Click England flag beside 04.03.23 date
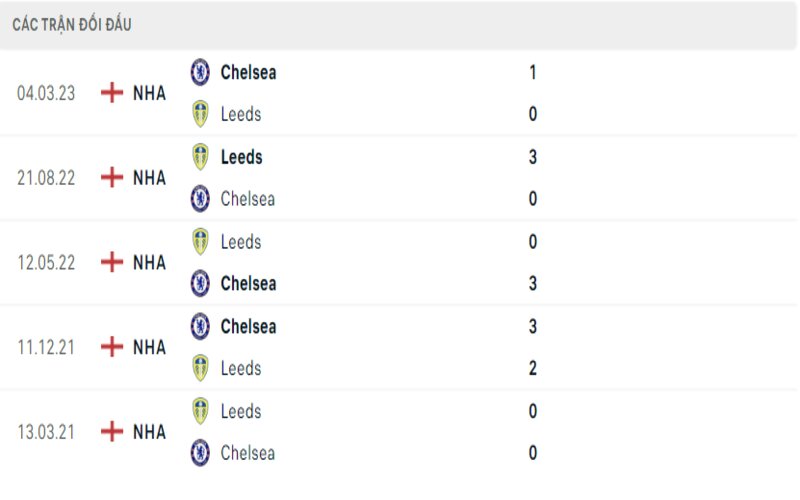 click(x=112, y=93)
